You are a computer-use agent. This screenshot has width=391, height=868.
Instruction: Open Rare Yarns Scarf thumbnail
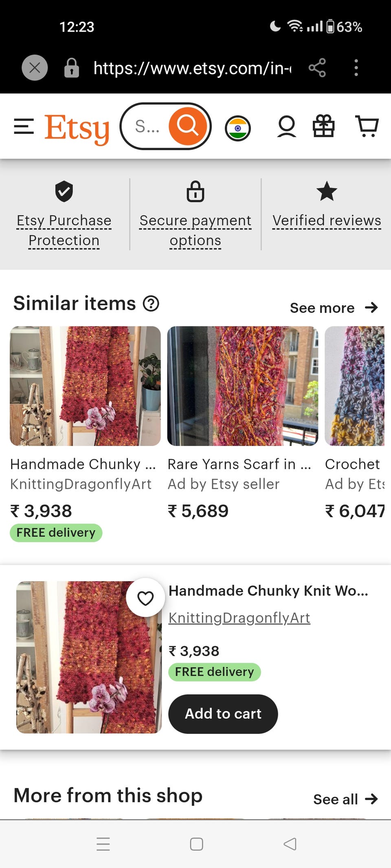tap(243, 386)
